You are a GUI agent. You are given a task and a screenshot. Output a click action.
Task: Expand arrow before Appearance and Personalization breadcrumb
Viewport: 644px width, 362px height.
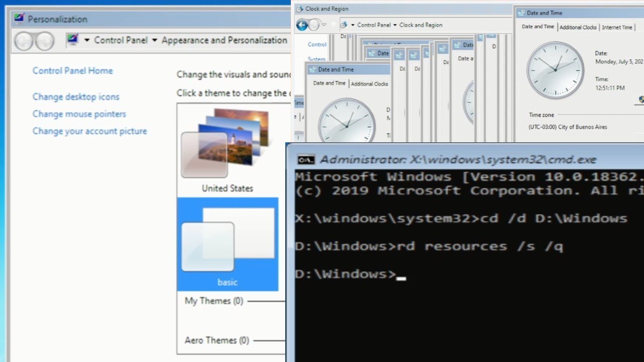click(x=154, y=40)
